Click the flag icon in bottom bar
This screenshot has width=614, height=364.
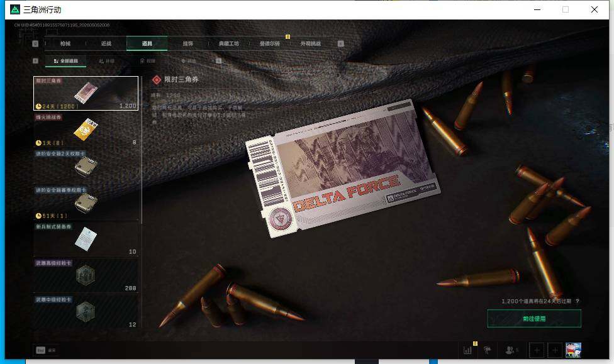coord(487,350)
